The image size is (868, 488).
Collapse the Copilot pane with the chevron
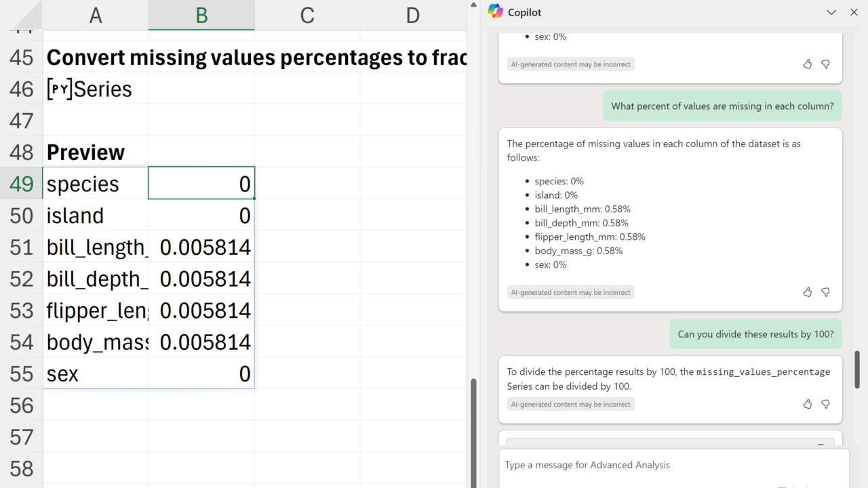pos(831,12)
